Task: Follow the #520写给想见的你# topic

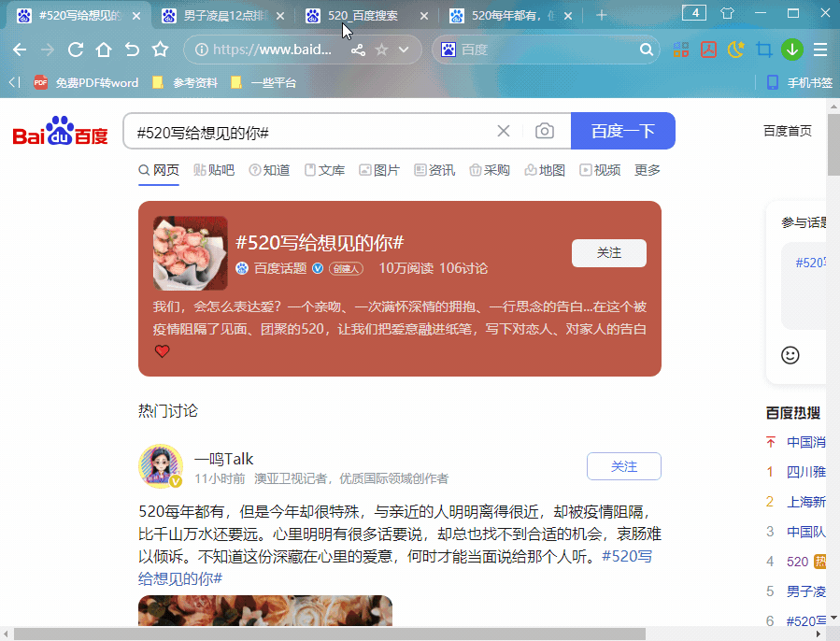Action: (609, 253)
